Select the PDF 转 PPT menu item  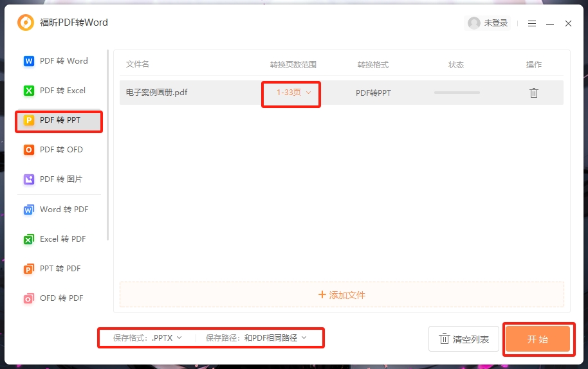click(x=59, y=120)
